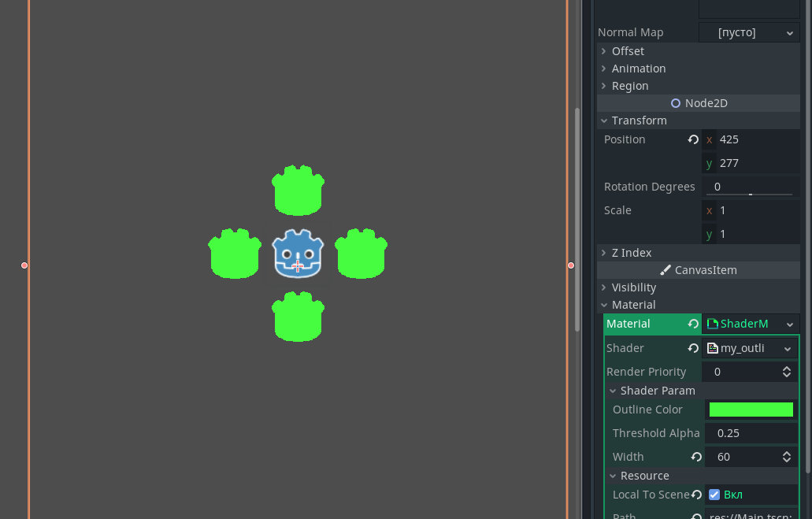Adjust Render Priority stepper arrows

point(787,372)
